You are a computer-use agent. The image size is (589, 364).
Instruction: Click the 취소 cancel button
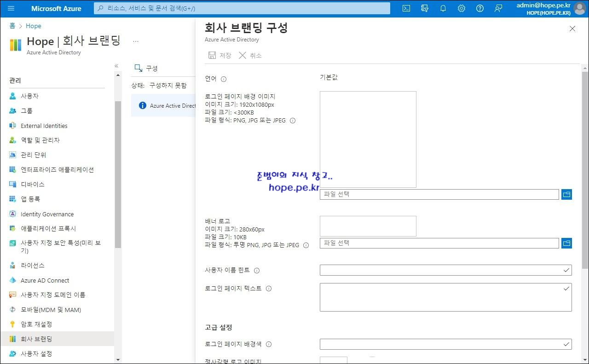(250, 55)
